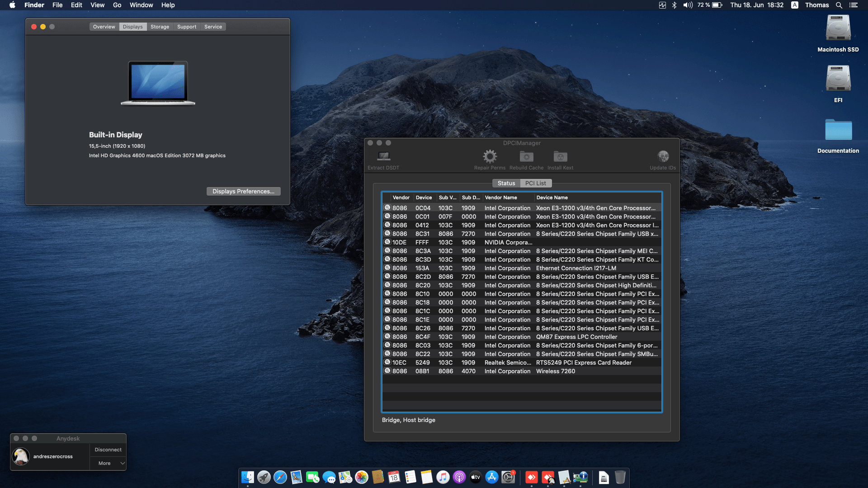868x488 pixels.
Task: Open Mail app in the Dock
Action: click(x=297, y=477)
